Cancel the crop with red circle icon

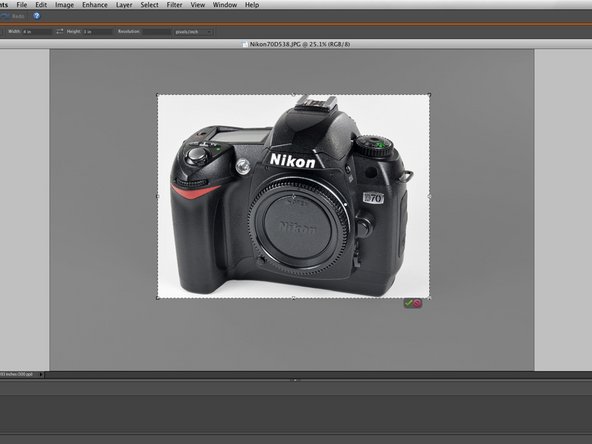tap(417, 303)
